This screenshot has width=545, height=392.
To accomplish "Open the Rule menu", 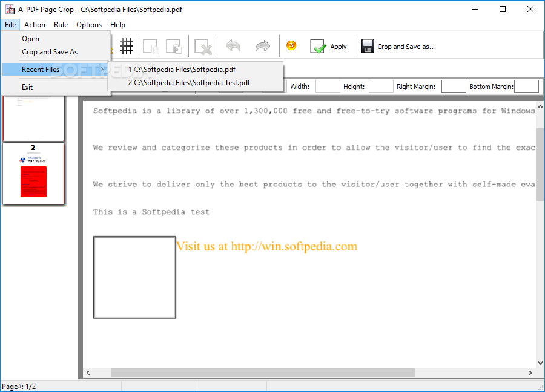I will (x=61, y=25).
